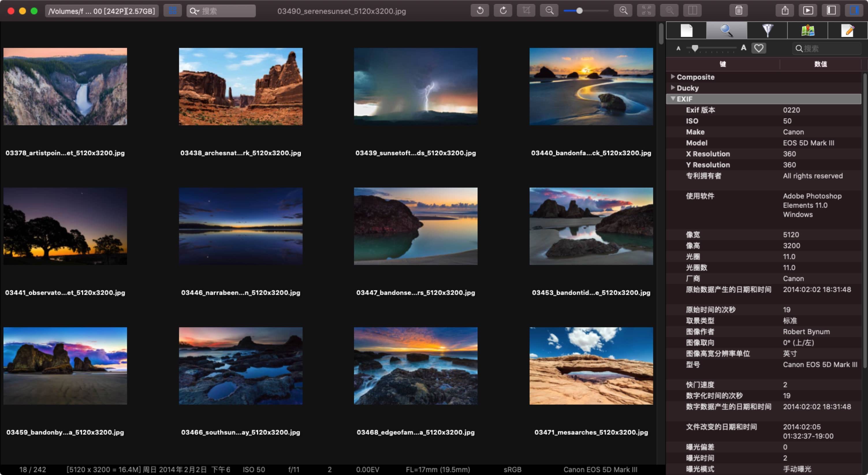Click the 18 / 242 counter in status bar
Viewport: 868px width, 475px height.
[x=33, y=470]
